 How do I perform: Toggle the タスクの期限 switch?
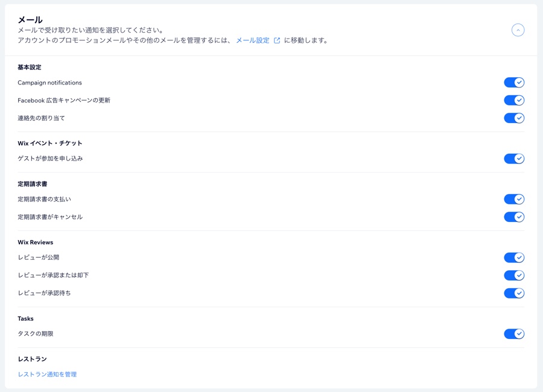(514, 334)
